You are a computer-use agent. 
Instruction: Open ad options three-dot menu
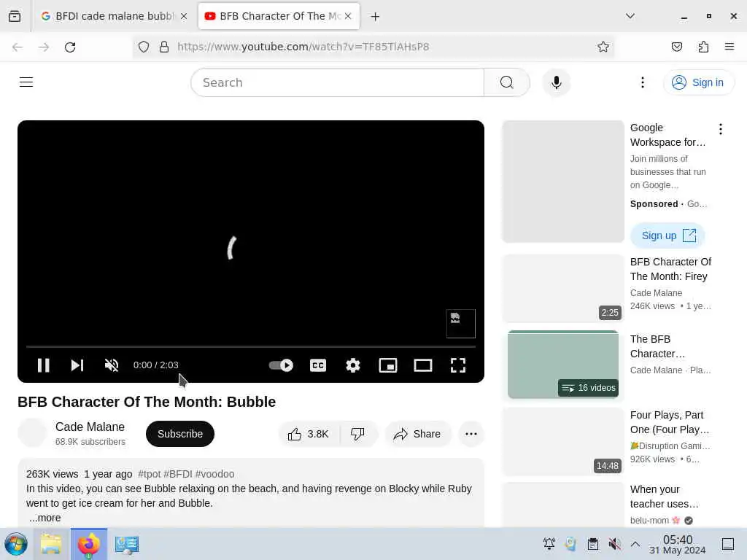pos(720,129)
